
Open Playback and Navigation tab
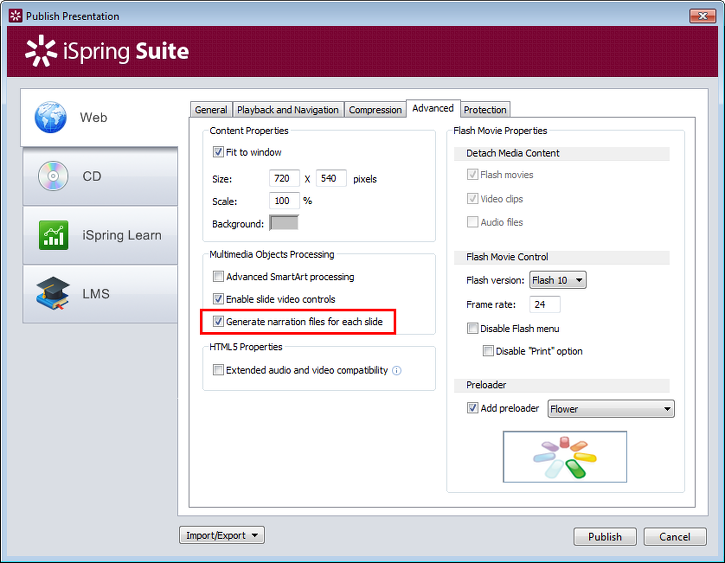288,110
